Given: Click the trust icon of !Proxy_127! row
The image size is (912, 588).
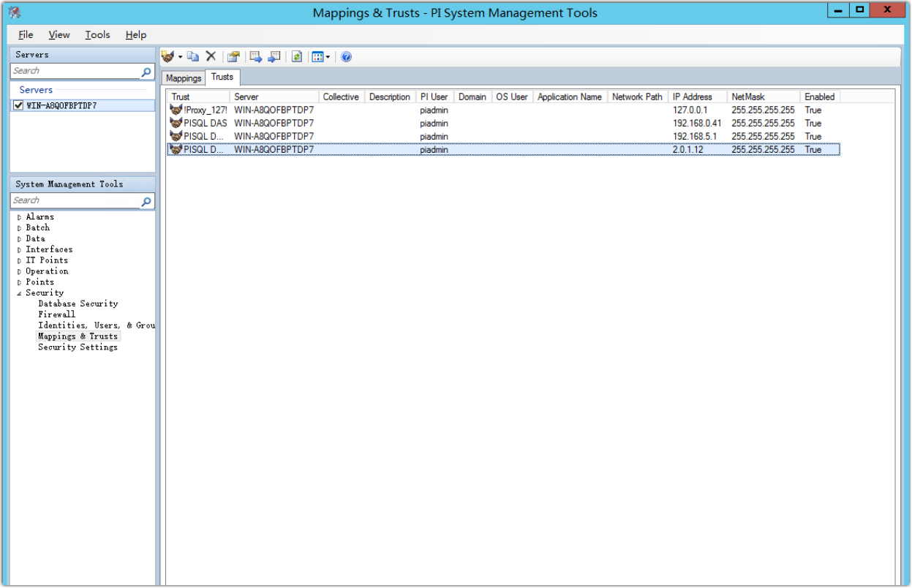Looking at the screenshot, I should tap(176, 110).
